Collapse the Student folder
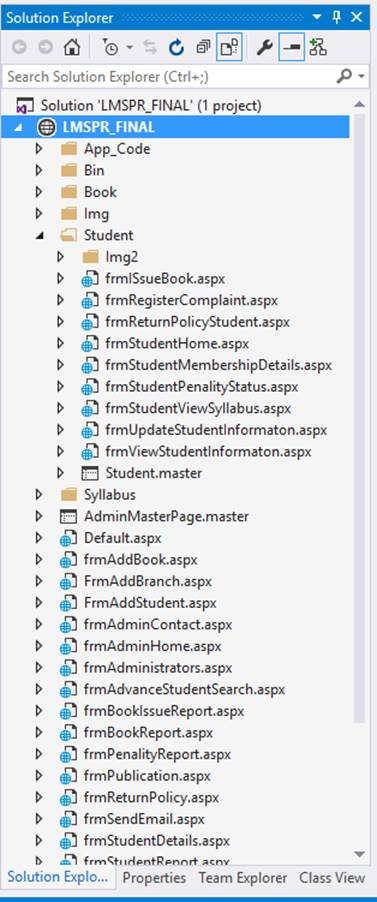This screenshot has height=902, width=377. [x=39, y=235]
